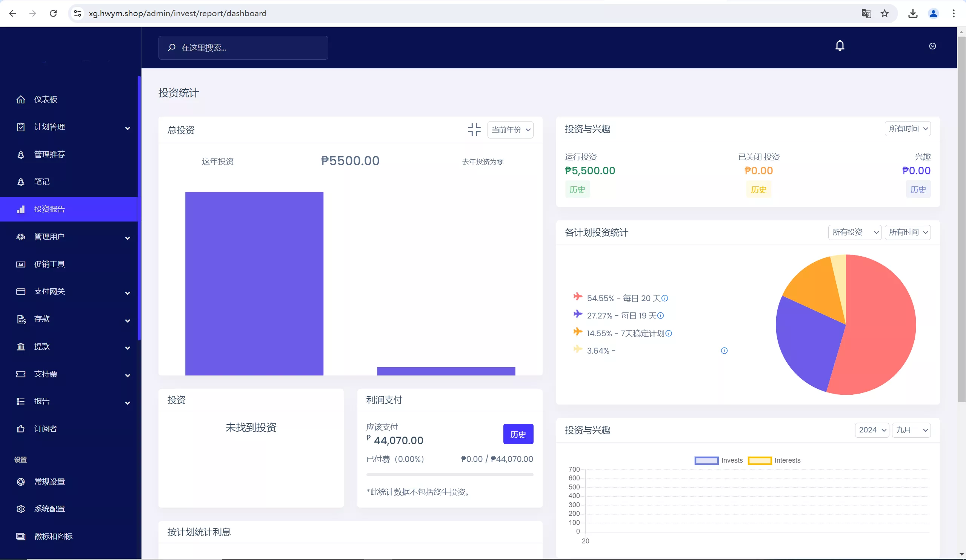Open the 所有投资 dropdown
This screenshot has height=560, width=966.
point(854,232)
